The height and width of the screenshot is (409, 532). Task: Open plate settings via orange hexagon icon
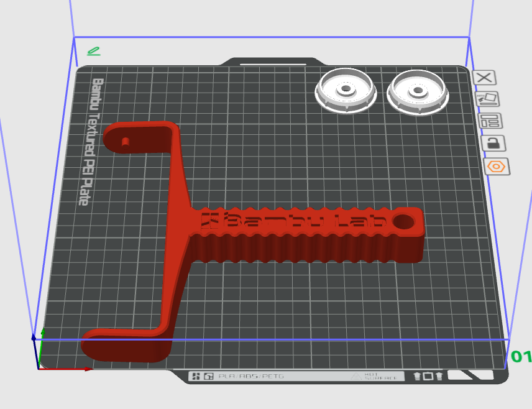497,167
